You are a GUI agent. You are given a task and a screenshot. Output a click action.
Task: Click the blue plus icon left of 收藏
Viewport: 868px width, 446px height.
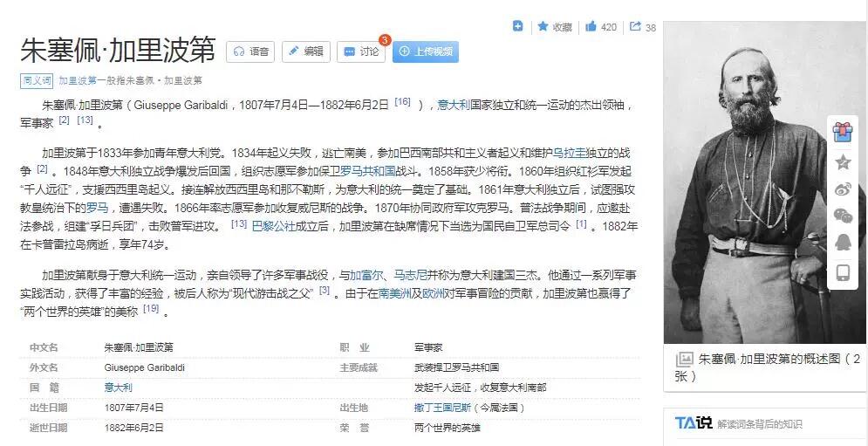(x=517, y=26)
